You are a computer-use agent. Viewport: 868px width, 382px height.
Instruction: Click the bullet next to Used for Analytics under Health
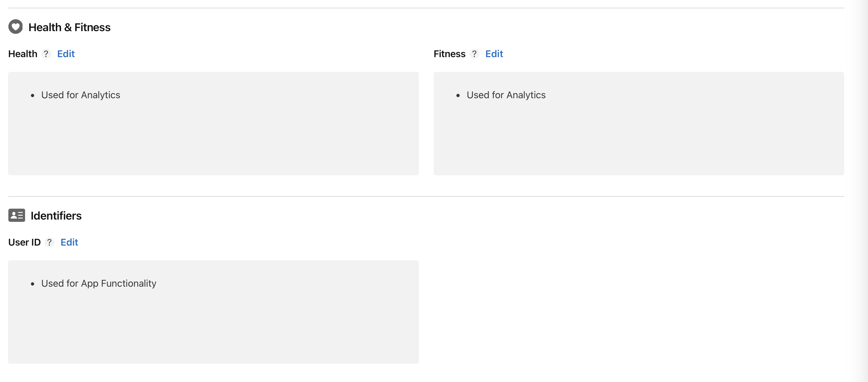[32, 96]
